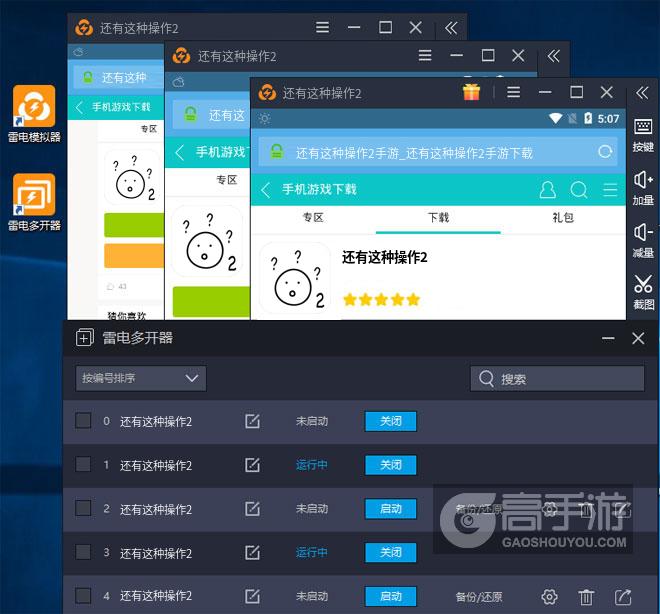Switch to the 礼包 tab

pos(563,218)
